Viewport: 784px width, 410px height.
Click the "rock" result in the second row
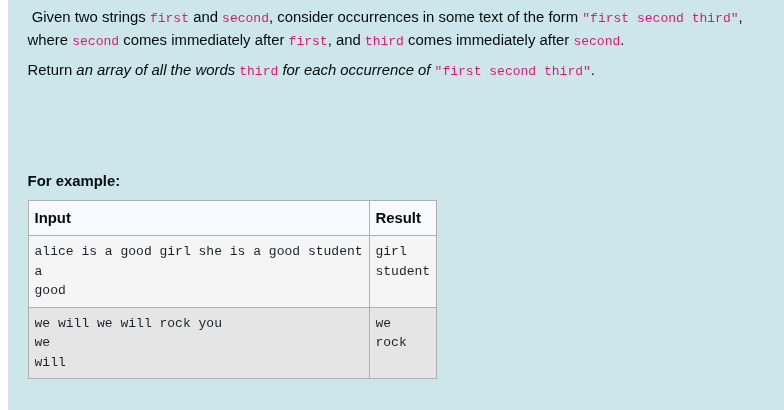(391, 343)
